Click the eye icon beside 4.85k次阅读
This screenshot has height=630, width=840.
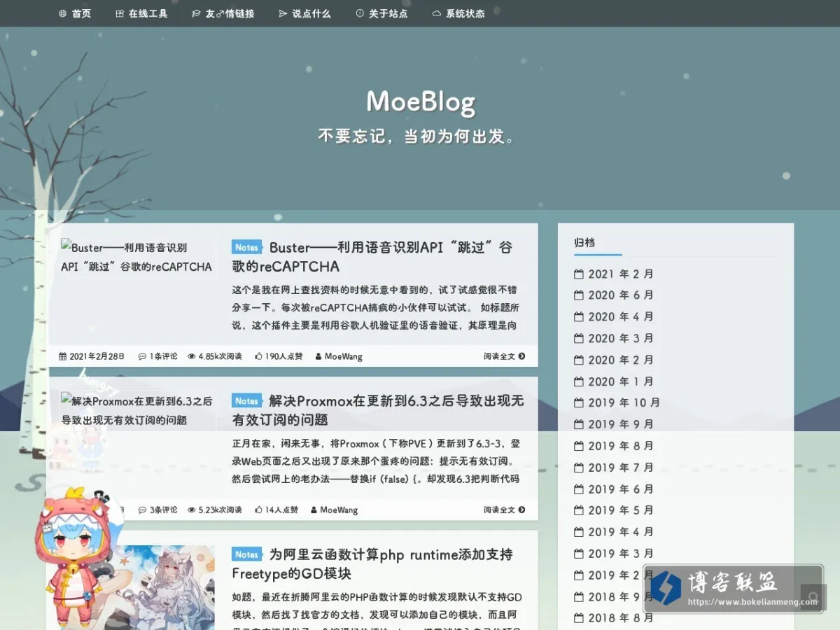coord(192,356)
